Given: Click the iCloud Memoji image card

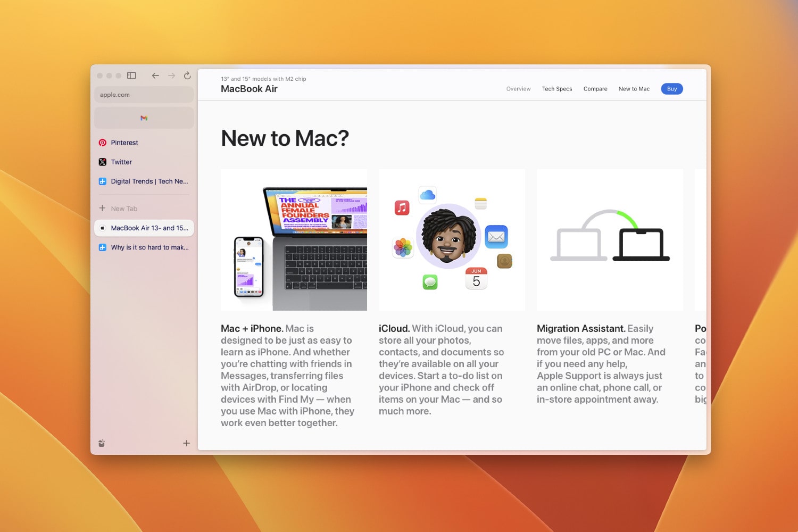Looking at the screenshot, I should [x=452, y=240].
